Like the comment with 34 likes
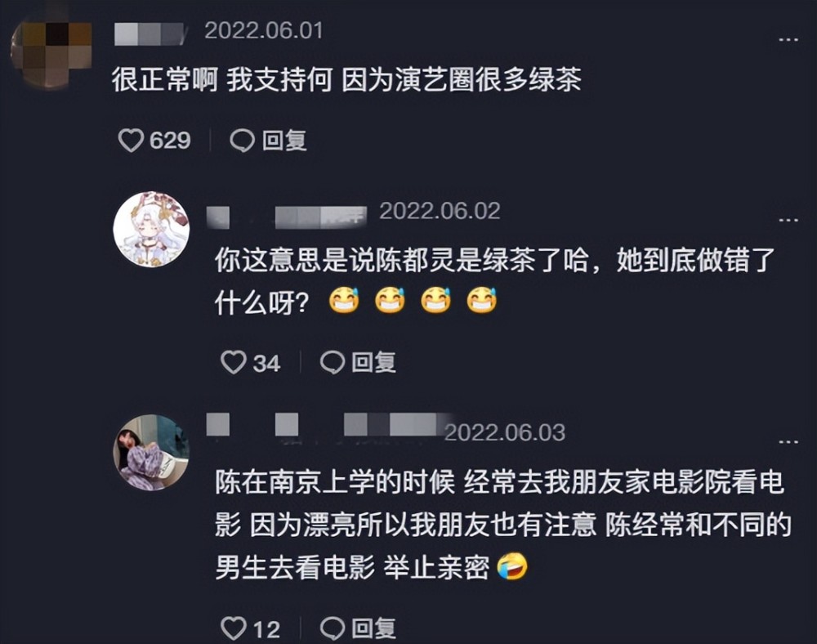Screen dimensions: 817x644 [x=233, y=362]
